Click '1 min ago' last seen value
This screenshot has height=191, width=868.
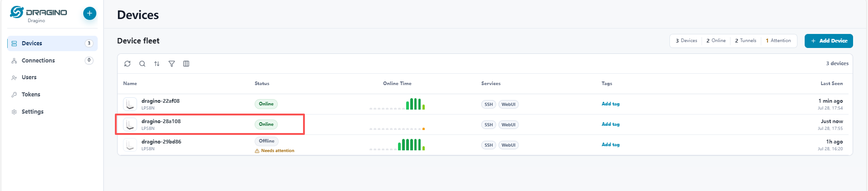point(830,101)
